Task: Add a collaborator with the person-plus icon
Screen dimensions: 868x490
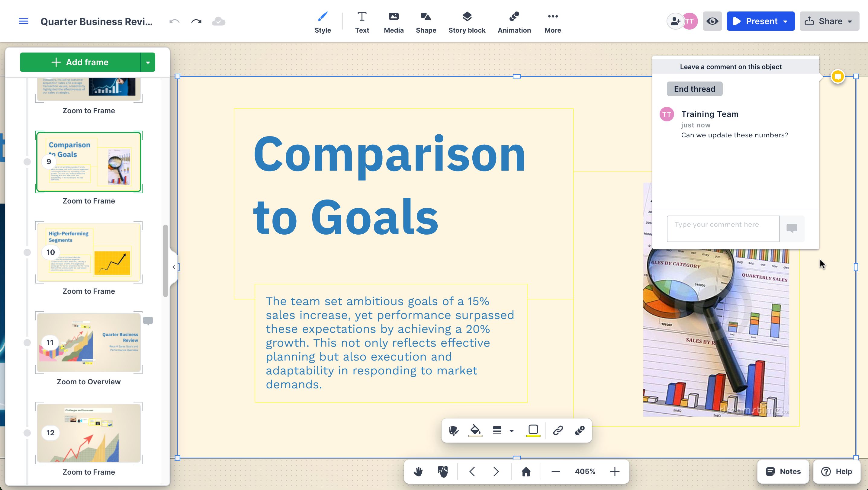Action: click(675, 21)
